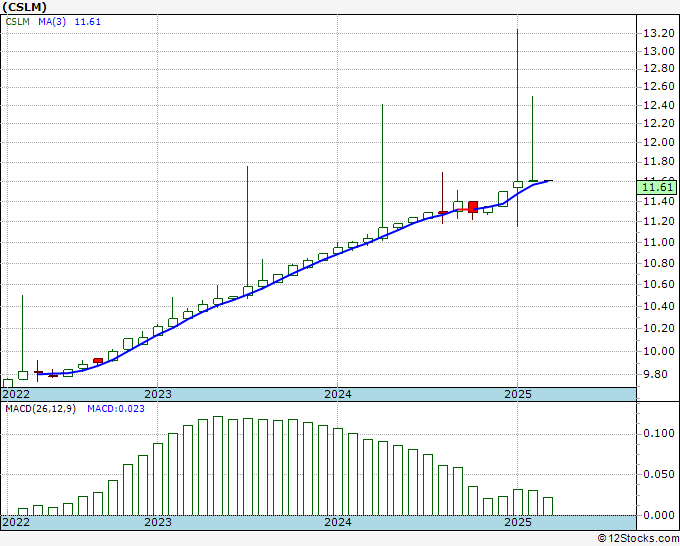Click the 12.20 price axis label
This screenshot has width=680, height=546.
pyautogui.click(x=658, y=124)
